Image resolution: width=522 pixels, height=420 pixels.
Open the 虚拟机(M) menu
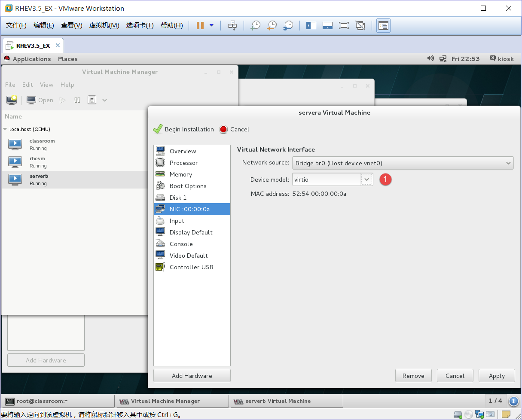point(104,25)
